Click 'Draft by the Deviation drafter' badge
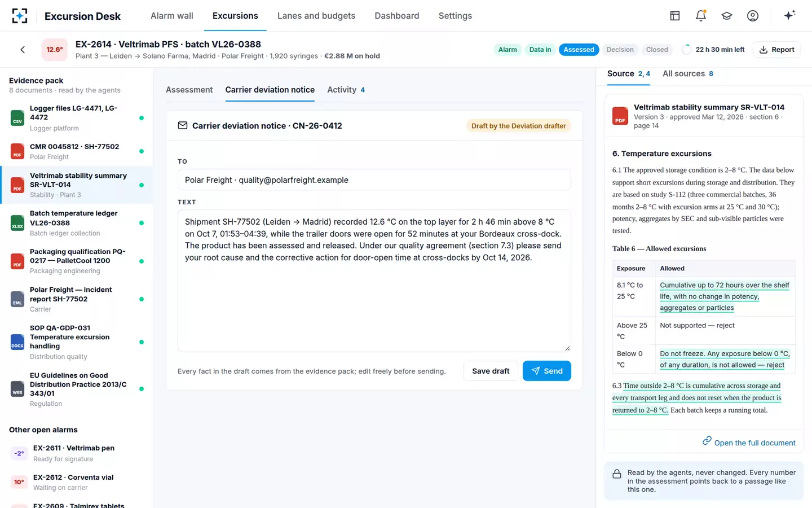The height and width of the screenshot is (508, 812). (519, 126)
